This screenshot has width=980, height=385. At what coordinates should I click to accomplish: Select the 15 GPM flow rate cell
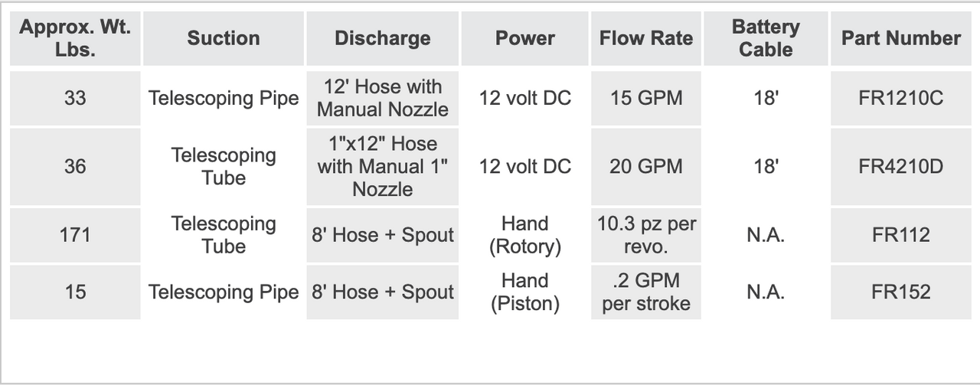[645, 98]
